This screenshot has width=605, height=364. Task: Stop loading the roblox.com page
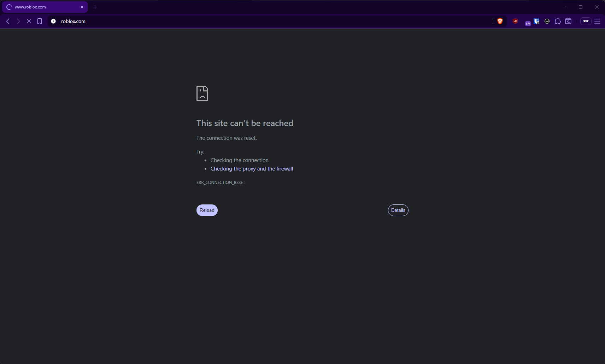tap(29, 21)
